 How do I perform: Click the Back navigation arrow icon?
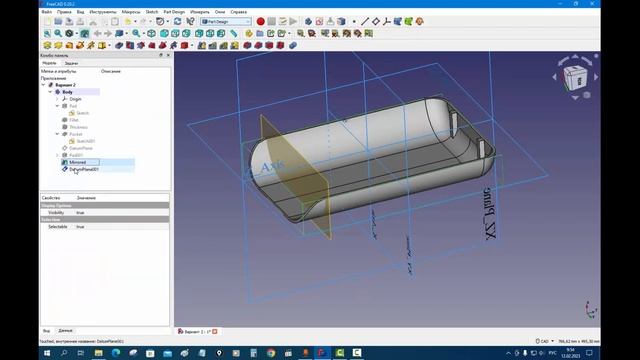tap(97, 33)
